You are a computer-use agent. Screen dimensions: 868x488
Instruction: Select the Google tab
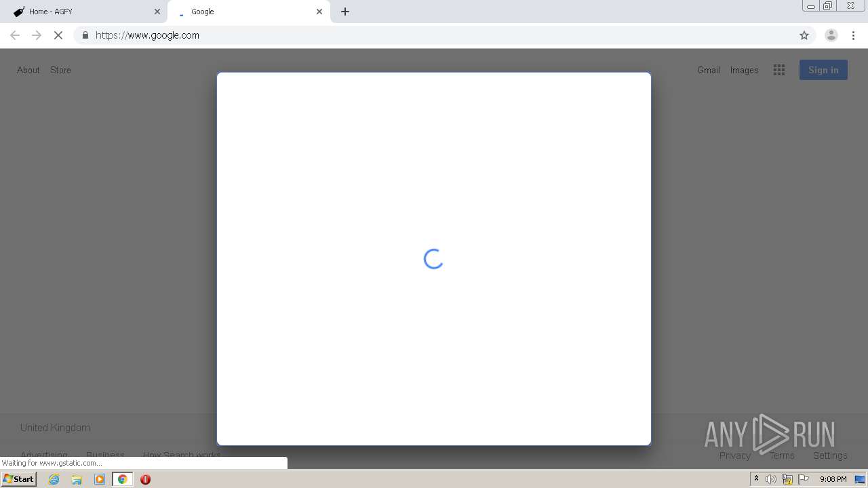249,12
